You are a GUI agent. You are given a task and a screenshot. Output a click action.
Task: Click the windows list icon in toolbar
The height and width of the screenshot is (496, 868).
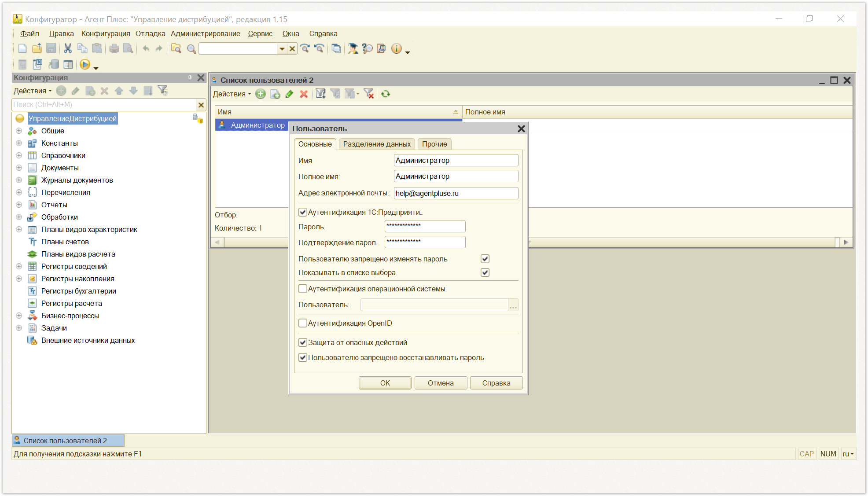coord(336,49)
